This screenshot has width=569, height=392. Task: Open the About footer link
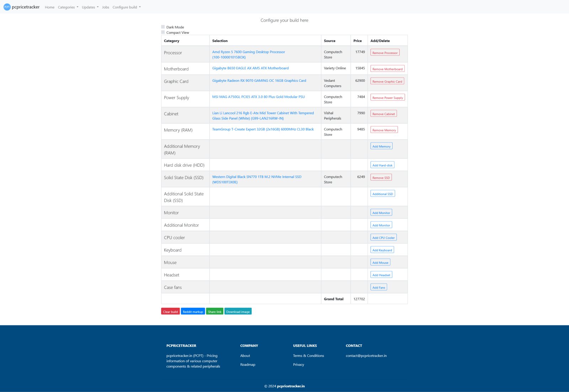click(245, 356)
